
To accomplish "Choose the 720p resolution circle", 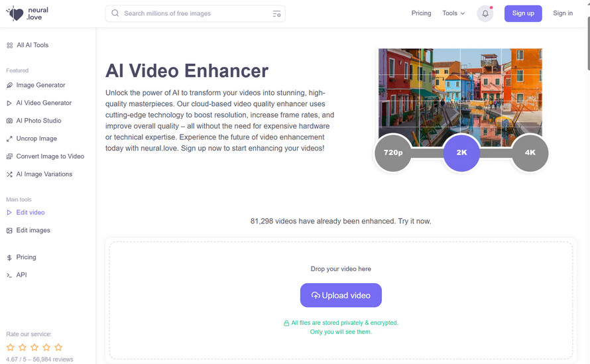I will [x=393, y=152].
